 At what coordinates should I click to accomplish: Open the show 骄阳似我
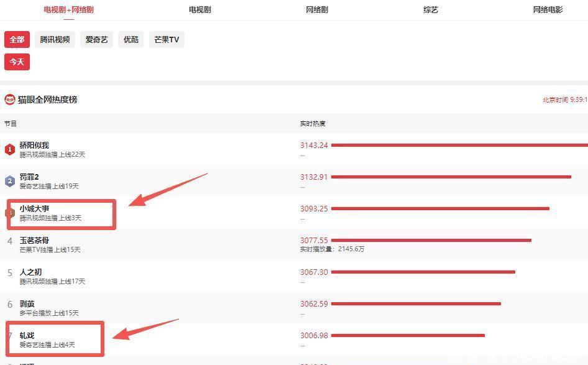tap(34, 146)
